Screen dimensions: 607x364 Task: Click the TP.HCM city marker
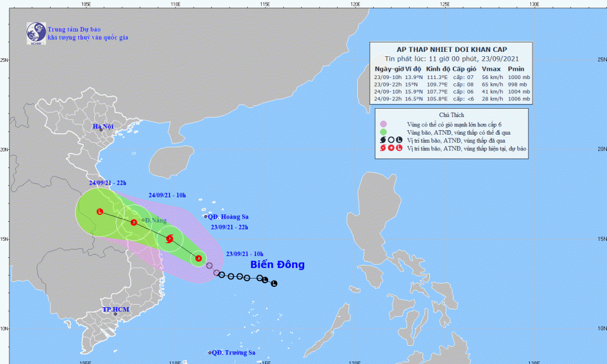click(x=115, y=313)
